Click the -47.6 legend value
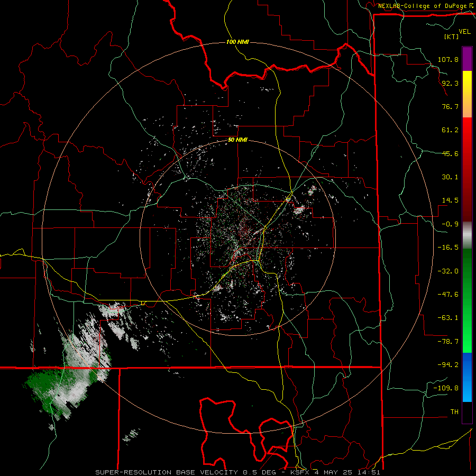 448,295
